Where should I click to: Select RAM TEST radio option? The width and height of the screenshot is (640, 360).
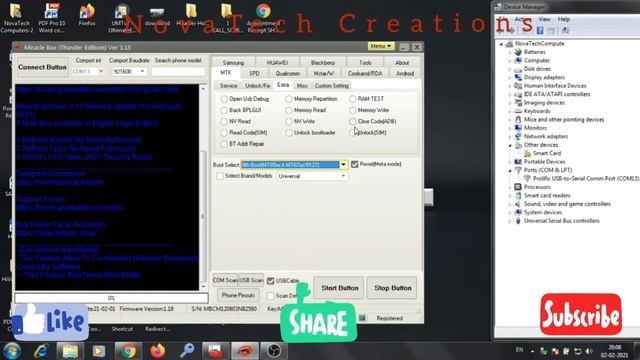tap(353, 99)
